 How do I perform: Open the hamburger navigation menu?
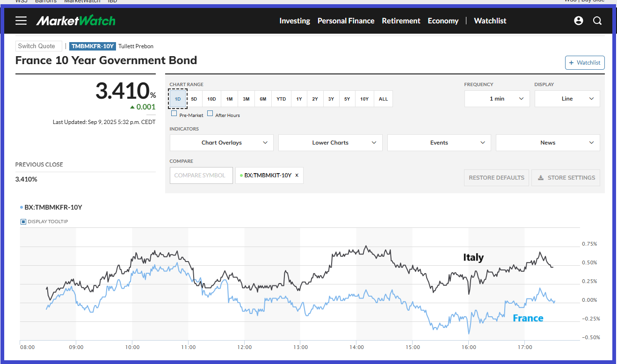[21, 21]
